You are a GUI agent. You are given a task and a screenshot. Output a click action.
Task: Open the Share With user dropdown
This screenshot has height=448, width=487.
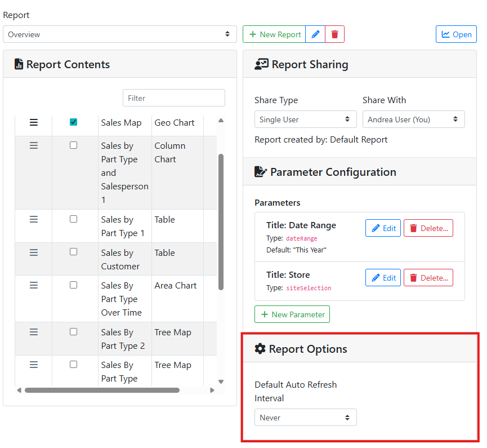pyautogui.click(x=413, y=119)
